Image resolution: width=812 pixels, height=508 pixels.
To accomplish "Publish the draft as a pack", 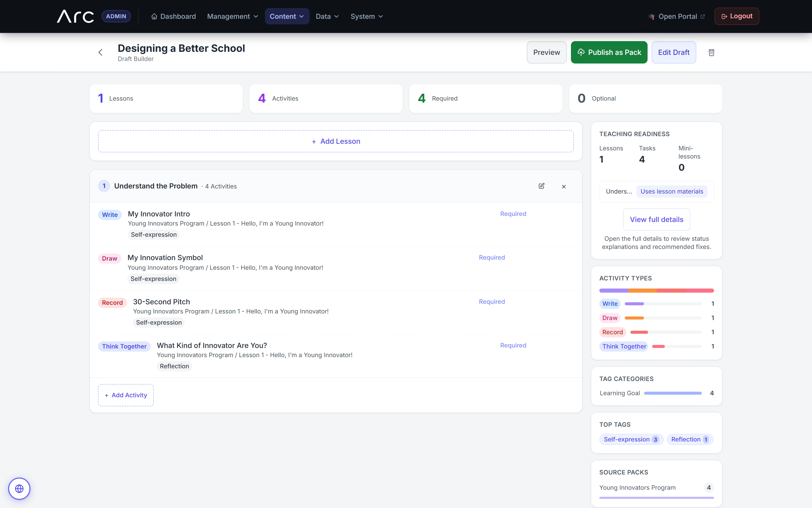I will pyautogui.click(x=609, y=52).
